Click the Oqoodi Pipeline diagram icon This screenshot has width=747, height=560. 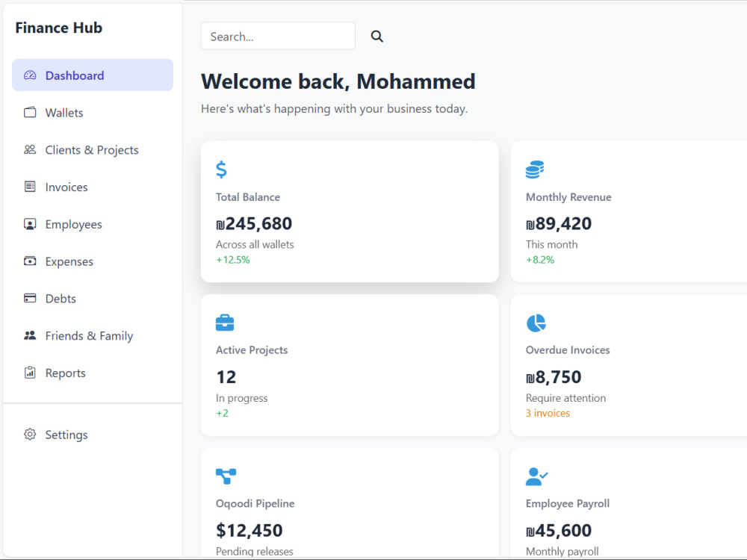click(226, 476)
